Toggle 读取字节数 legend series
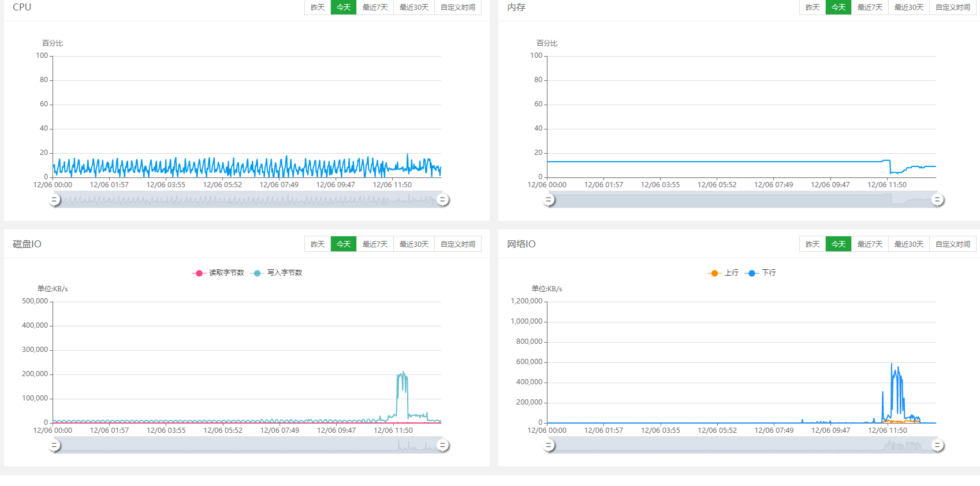This screenshot has width=980, height=486. pyautogui.click(x=218, y=273)
